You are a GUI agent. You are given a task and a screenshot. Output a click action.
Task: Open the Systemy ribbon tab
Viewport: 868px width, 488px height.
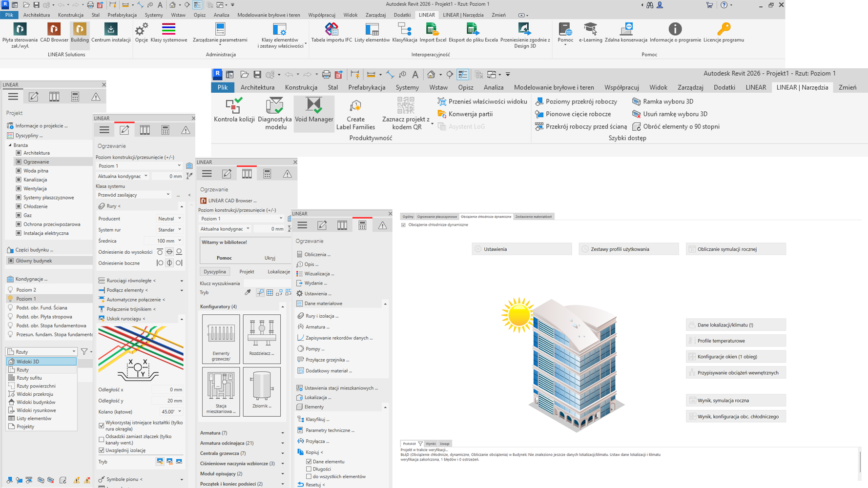click(x=407, y=87)
